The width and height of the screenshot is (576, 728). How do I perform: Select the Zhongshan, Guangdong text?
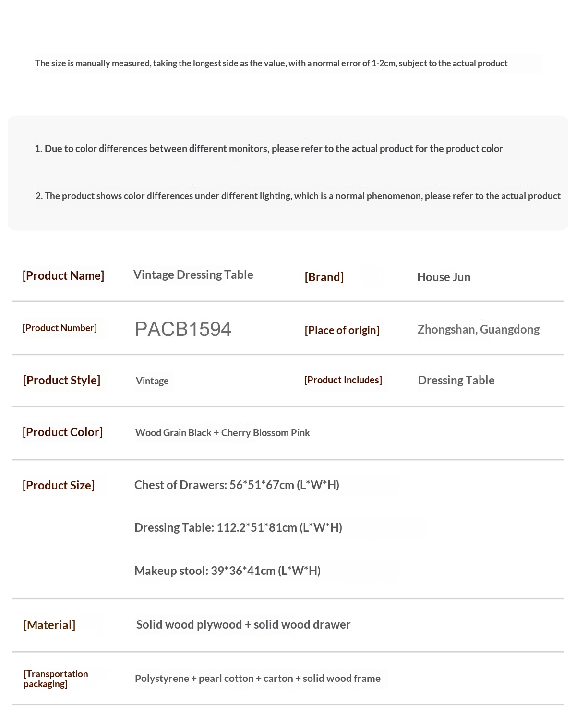point(478,330)
